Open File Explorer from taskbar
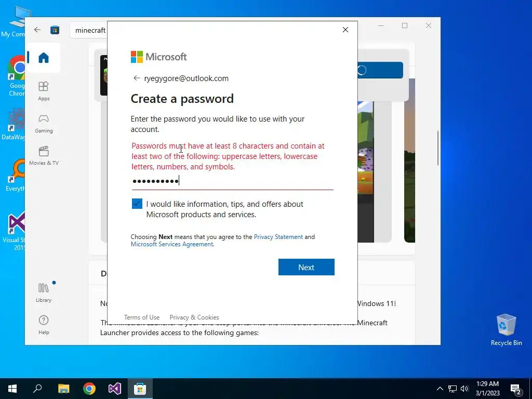The width and height of the screenshot is (532, 399). click(x=63, y=389)
